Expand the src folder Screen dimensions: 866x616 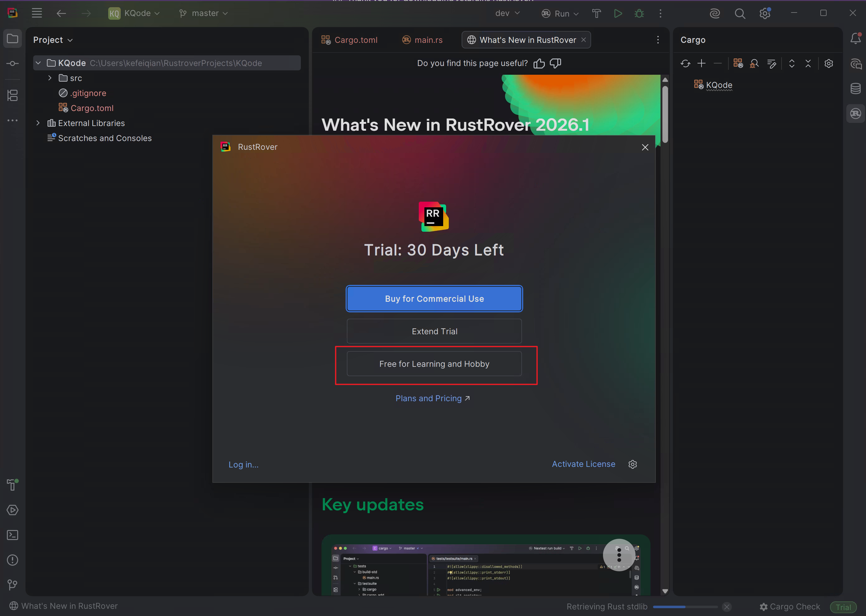50,78
